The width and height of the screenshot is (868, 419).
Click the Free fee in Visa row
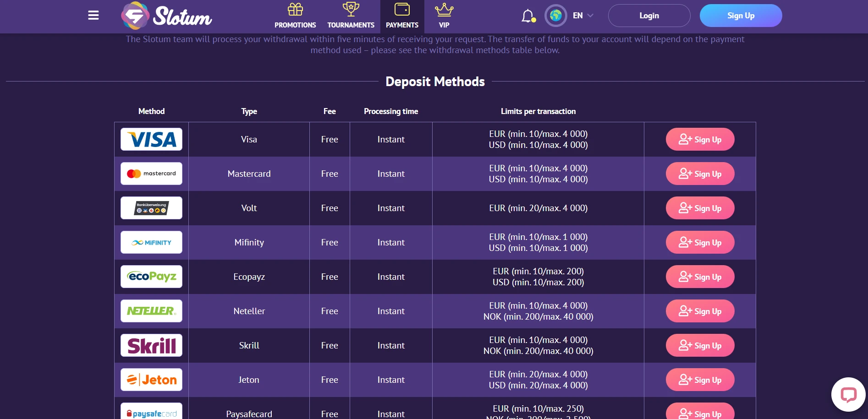click(x=330, y=139)
